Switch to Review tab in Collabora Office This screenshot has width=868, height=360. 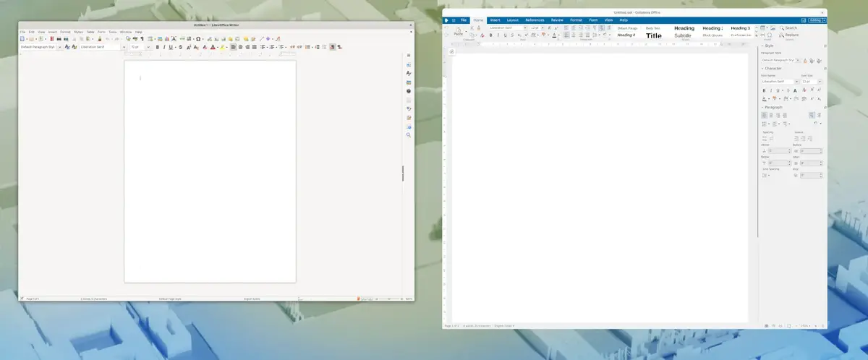[557, 20]
